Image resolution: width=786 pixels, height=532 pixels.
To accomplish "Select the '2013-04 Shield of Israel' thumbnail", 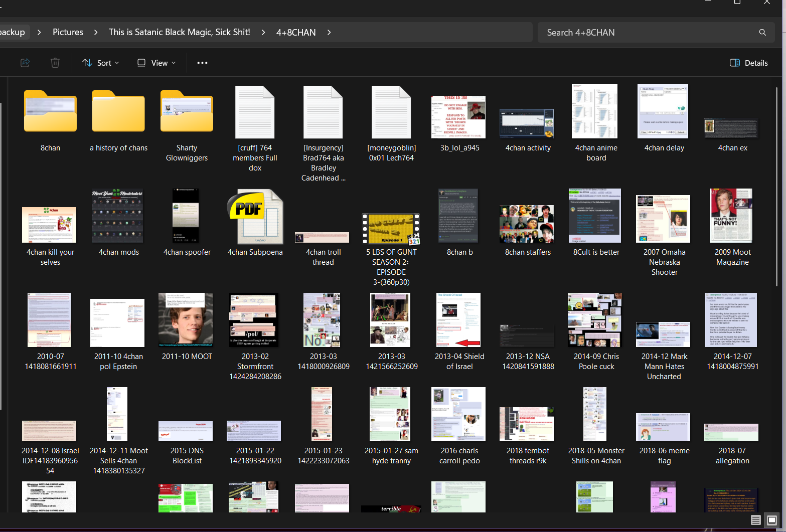I will [458, 320].
